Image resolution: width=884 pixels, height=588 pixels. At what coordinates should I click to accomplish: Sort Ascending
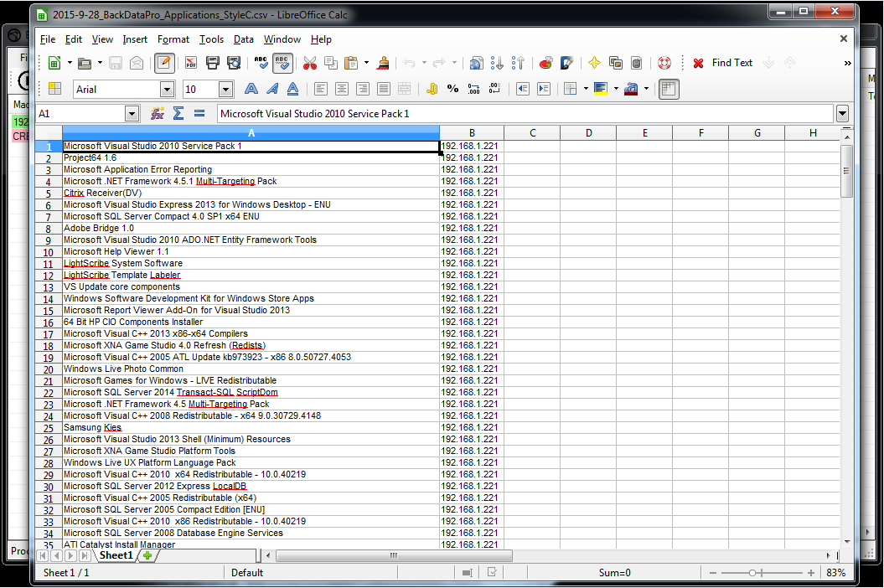497,63
